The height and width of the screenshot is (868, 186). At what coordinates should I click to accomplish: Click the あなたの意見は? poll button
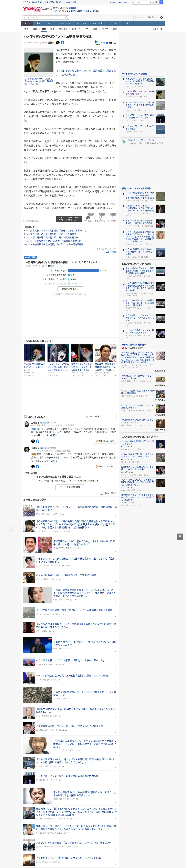point(70,289)
